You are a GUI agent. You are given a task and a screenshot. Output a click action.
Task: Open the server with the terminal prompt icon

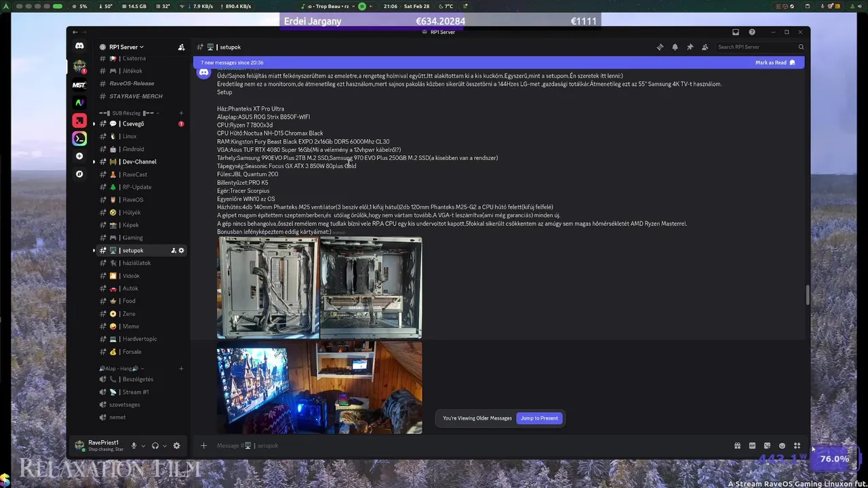(x=79, y=138)
